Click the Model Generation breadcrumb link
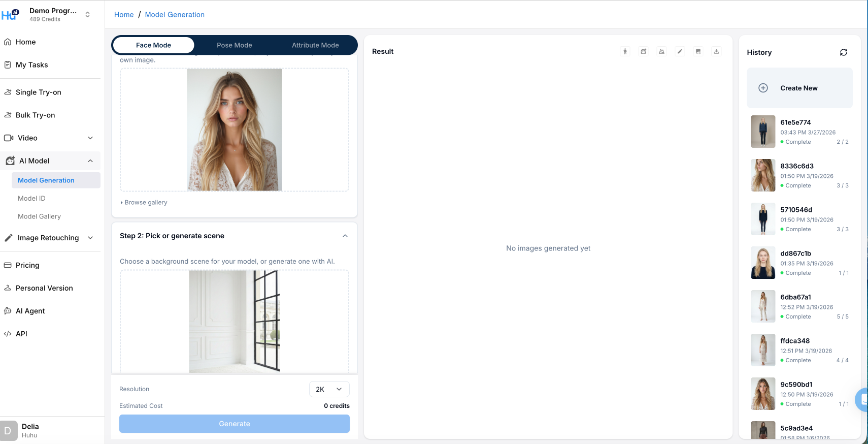 pos(175,15)
